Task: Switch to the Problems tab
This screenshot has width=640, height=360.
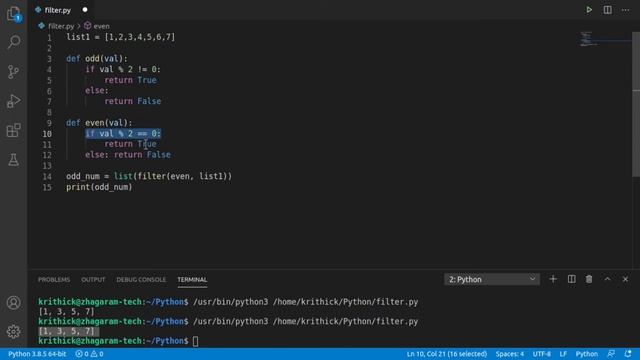Action: 54,280
